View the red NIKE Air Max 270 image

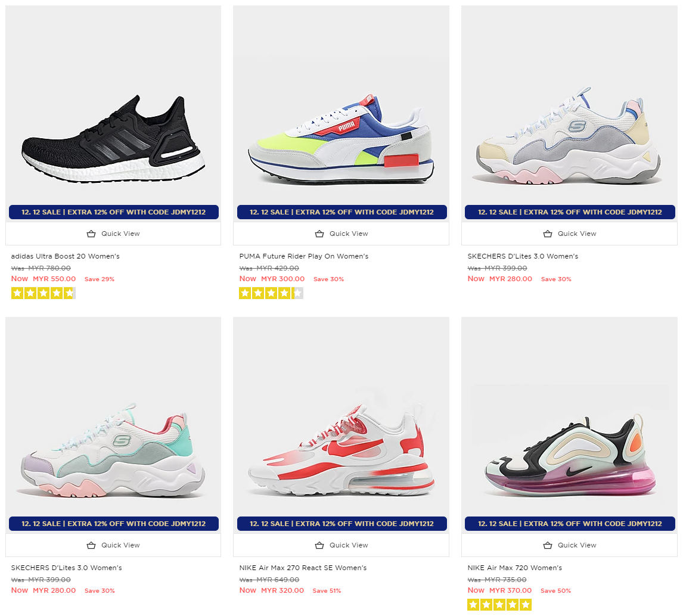click(x=341, y=450)
